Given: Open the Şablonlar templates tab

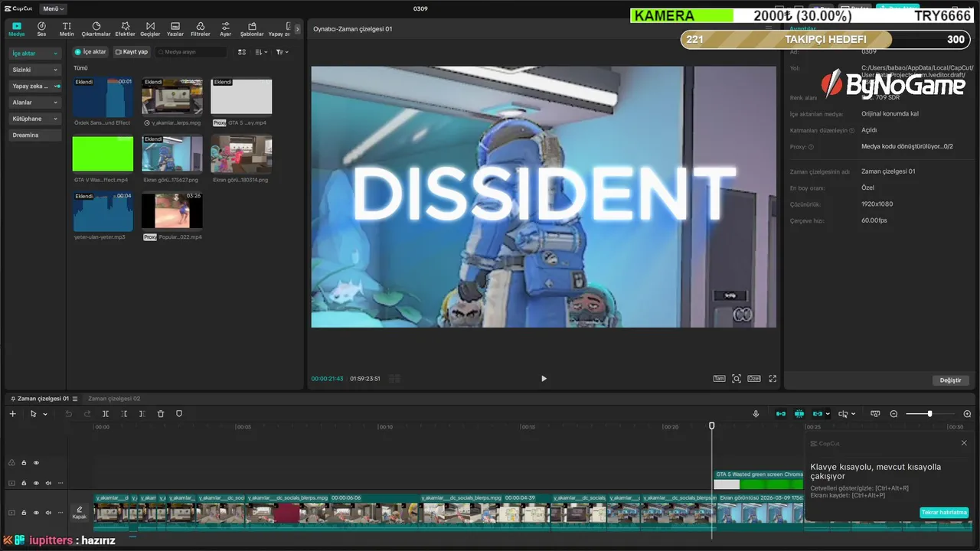Looking at the screenshot, I should [252, 29].
